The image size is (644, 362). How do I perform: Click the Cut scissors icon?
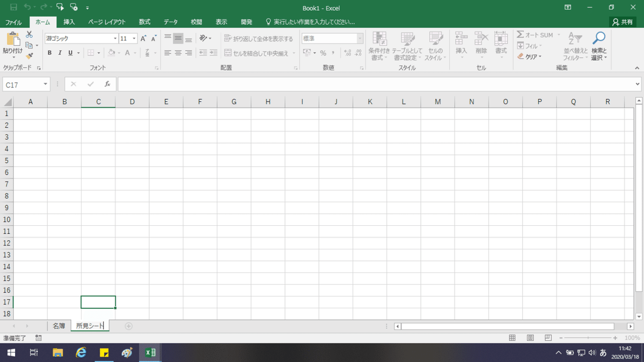pyautogui.click(x=29, y=34)
